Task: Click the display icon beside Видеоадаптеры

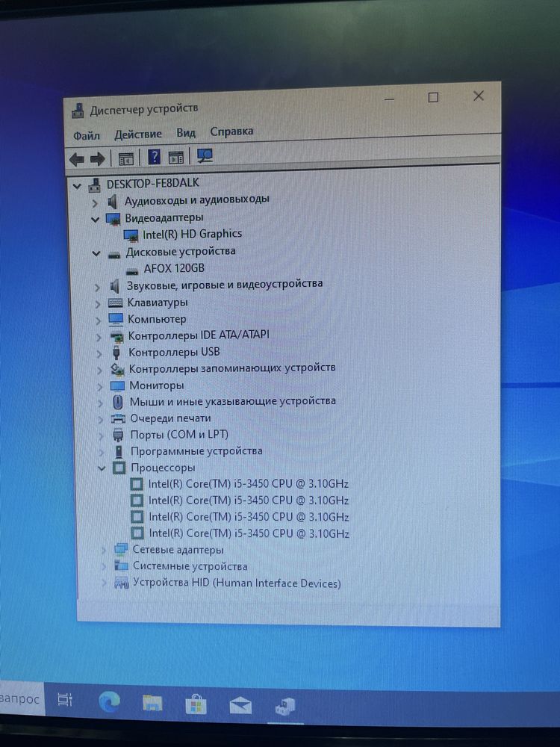Action: (113, 219)
